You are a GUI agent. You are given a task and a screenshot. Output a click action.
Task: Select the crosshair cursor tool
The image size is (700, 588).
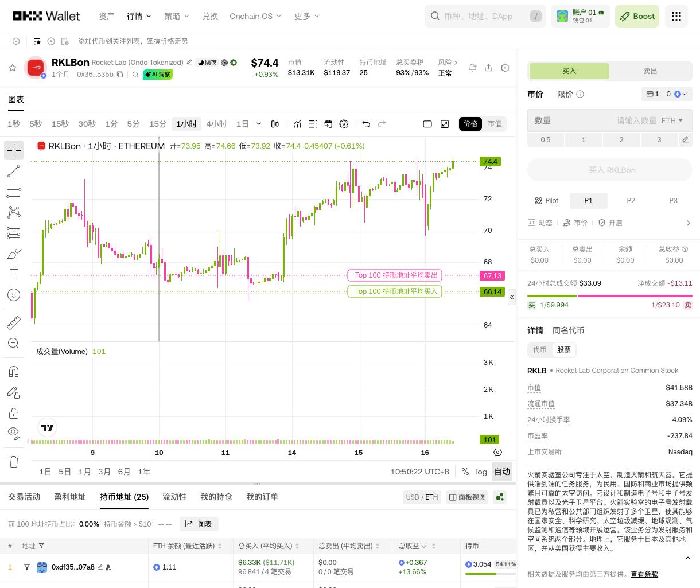point(14,150)
